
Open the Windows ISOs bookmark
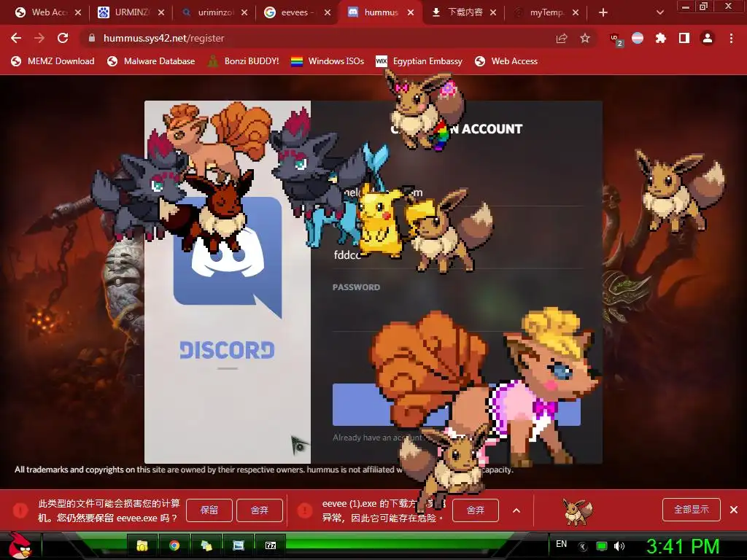coord(328,61)
